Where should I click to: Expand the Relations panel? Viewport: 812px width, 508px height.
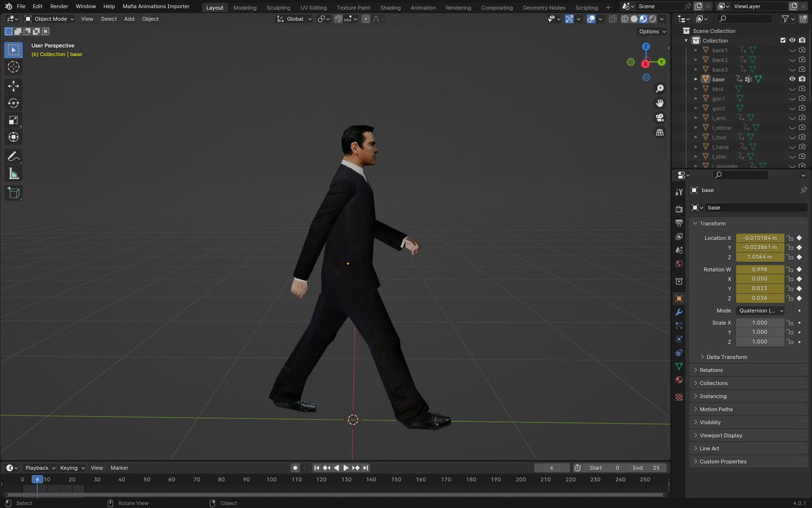[x=710, y=370]
